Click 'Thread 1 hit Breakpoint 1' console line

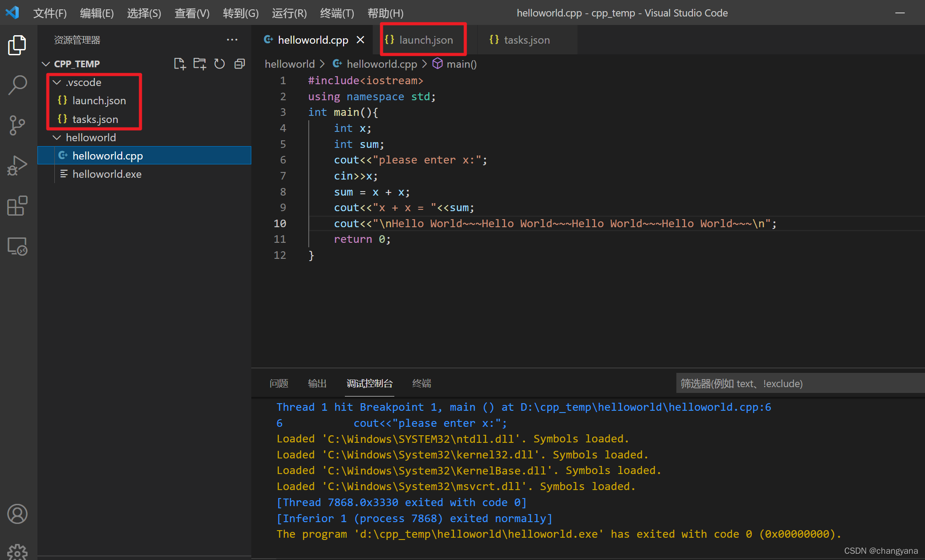click(524, 407)
